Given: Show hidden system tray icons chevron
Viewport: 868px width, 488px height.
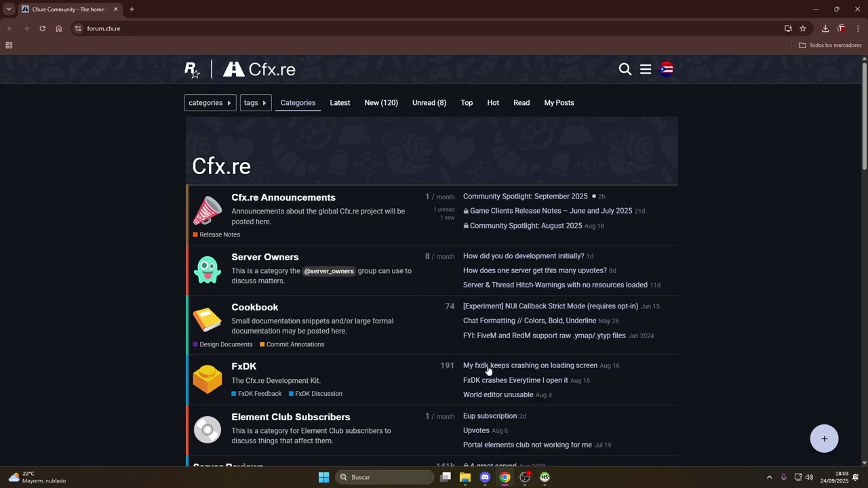Looking at the screenshot, I should click(x=769, y=477).
